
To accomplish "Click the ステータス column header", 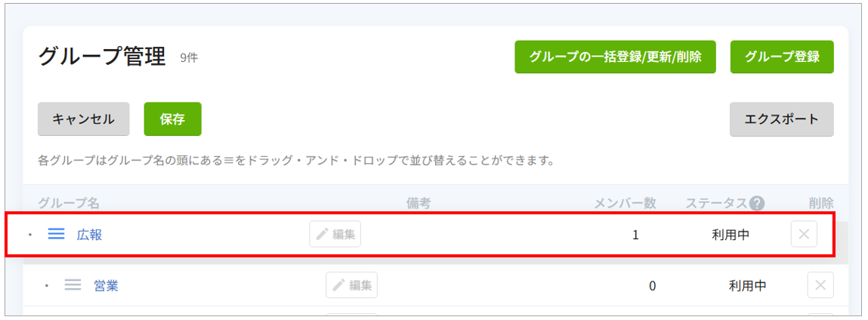I will coord(717,203).
